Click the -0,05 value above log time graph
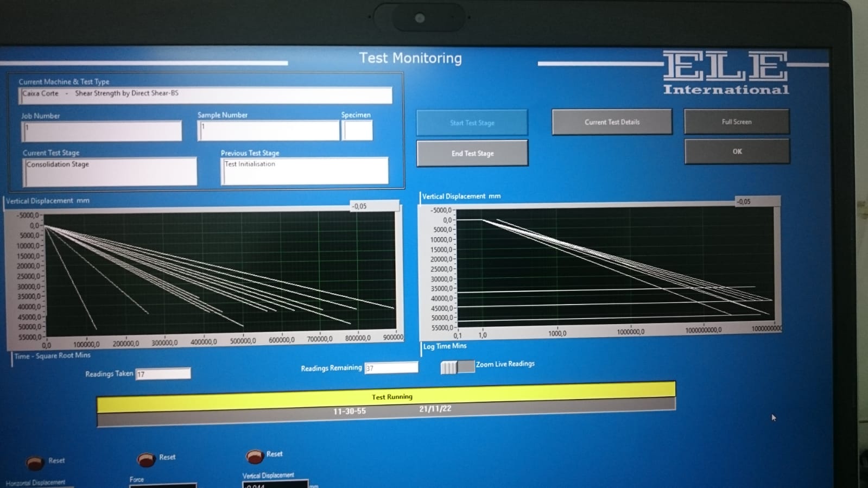Screen dimensions: 868x488 coord(757,201)
